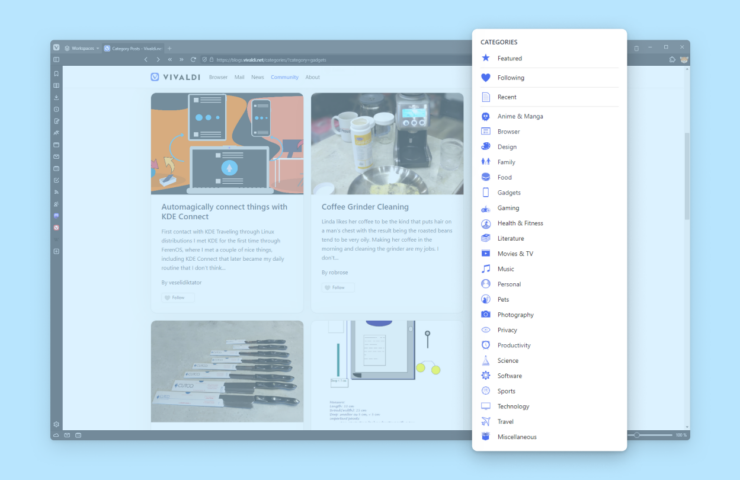Click the Technology monitor icon

click(486, 406)
